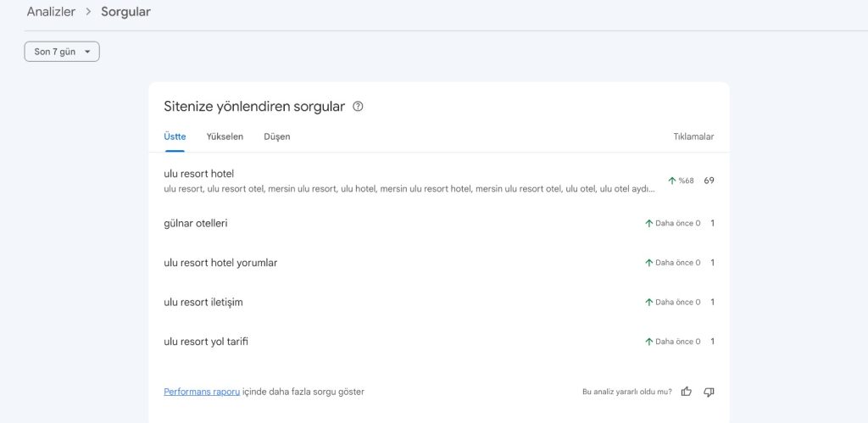Select the ulu resort hotel yorumlar query

point(220,263)
